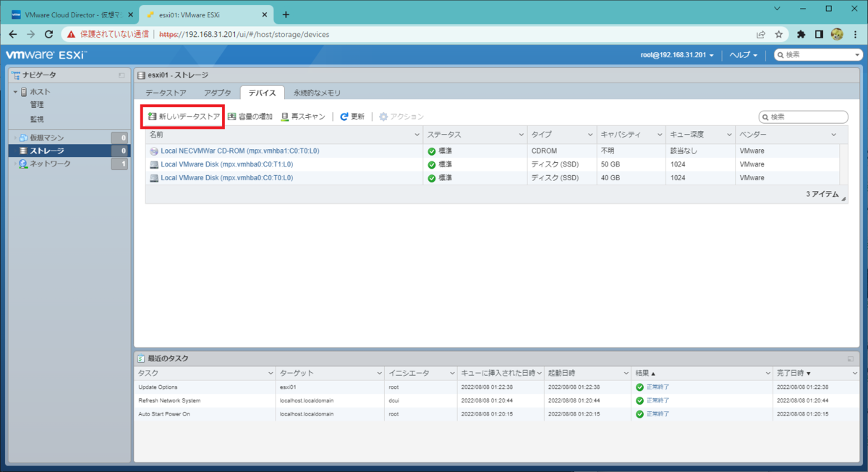Open the root@192.168.31.201 user menu
868x472 pixels.
[678, 55]
